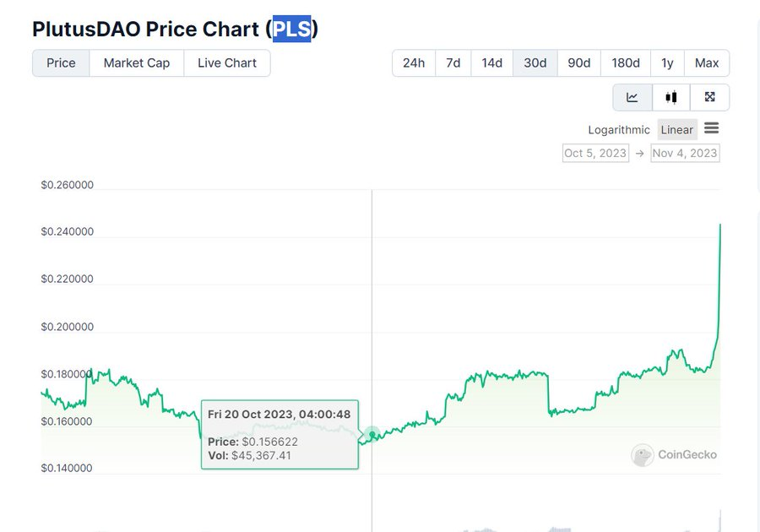The width and height of the screenshot is (760, 532).
Task: Show the 1y price range
Action: (x=667, y=63)
